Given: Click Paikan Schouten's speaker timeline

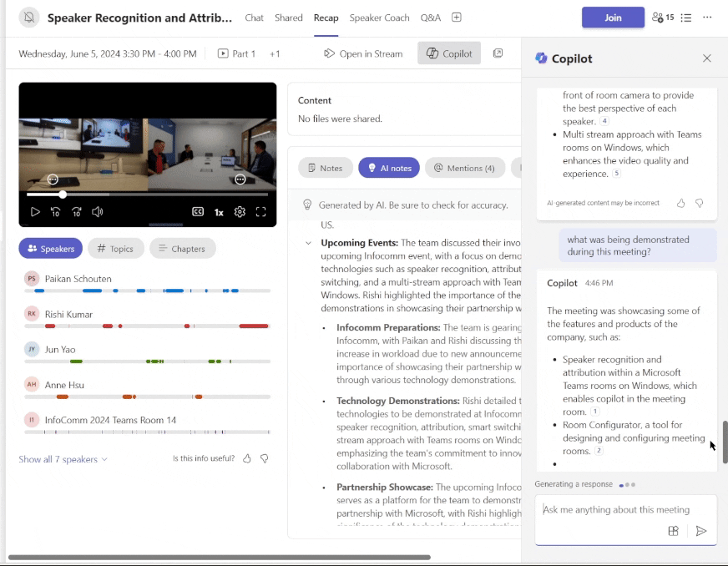Looking at the screenshot, I should point(147,291).
